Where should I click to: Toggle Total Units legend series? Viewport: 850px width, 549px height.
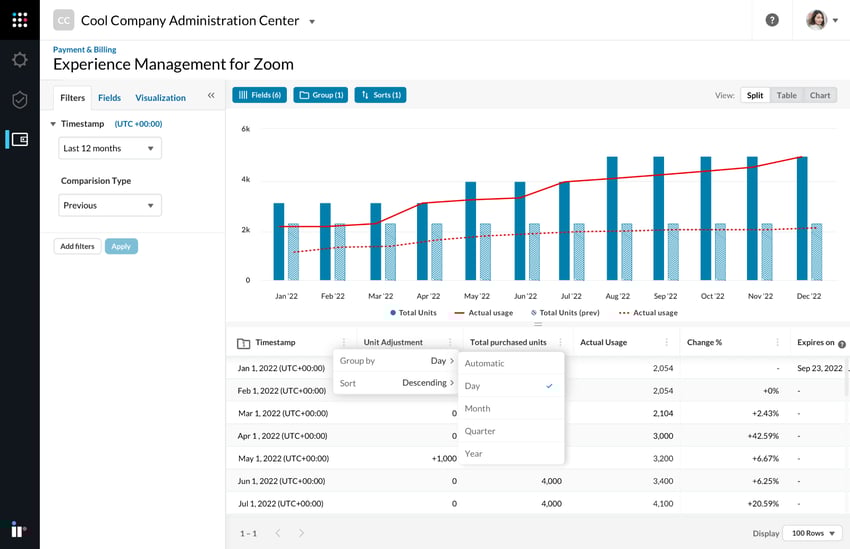pyautogui.click(x=414, y=313)
